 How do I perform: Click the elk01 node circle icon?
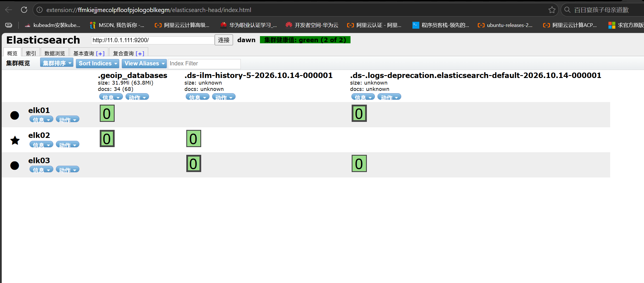coord(15,115)
